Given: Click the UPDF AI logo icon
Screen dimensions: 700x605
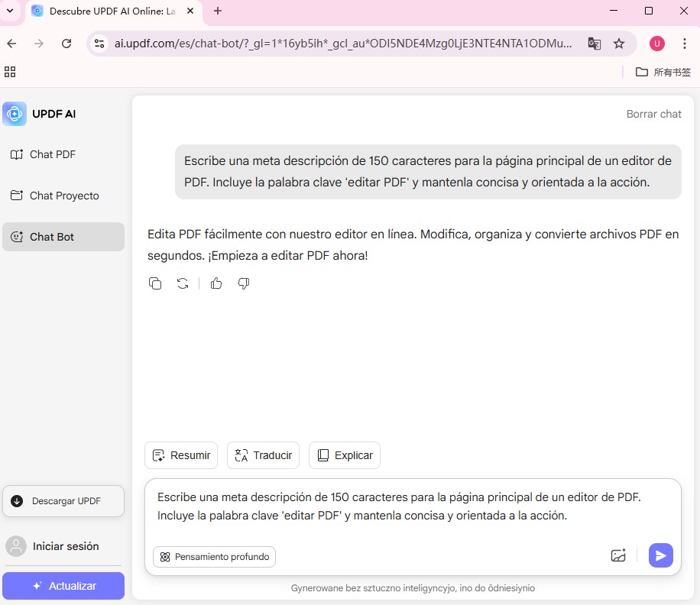Looking at the screenshot, I should pyautogui.click(x=15, y=114).
